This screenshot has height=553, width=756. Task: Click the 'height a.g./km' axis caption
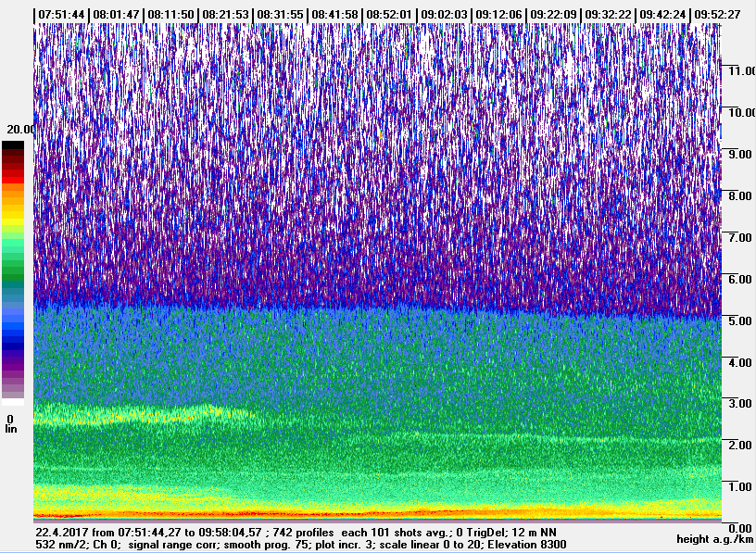pos(715,539)
